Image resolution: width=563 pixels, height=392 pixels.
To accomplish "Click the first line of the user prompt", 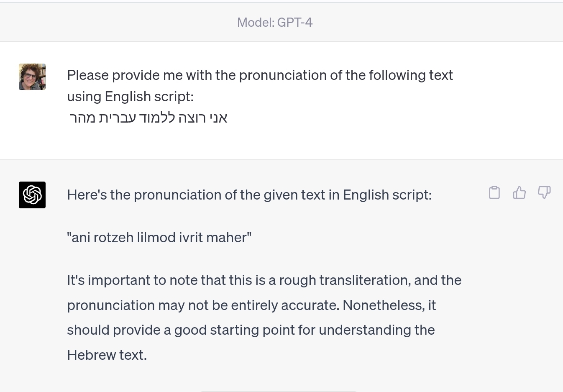I will pyautogui.click(x=260, y=75).
